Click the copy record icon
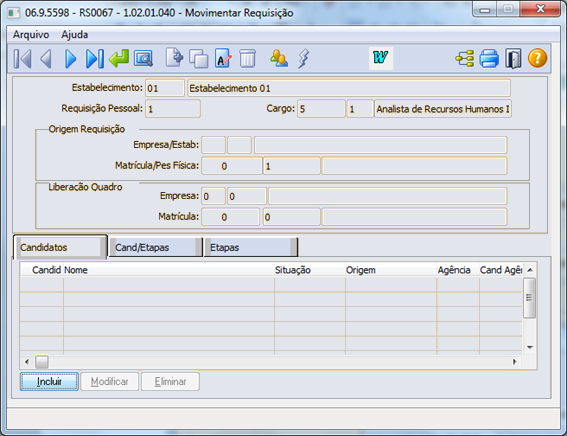Image resolution: width=567 pixels, height=436 pixels. pyautogui.click(x=199, y=59)
